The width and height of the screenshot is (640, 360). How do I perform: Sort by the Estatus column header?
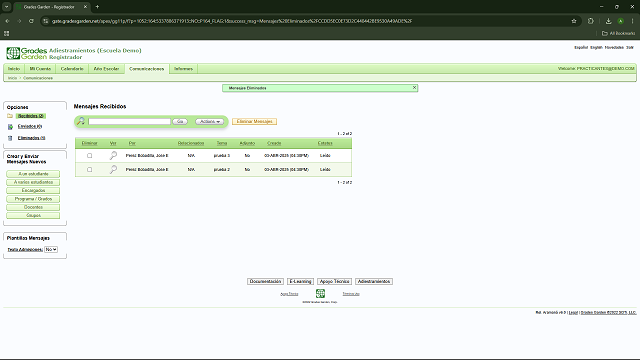point(325,143)
